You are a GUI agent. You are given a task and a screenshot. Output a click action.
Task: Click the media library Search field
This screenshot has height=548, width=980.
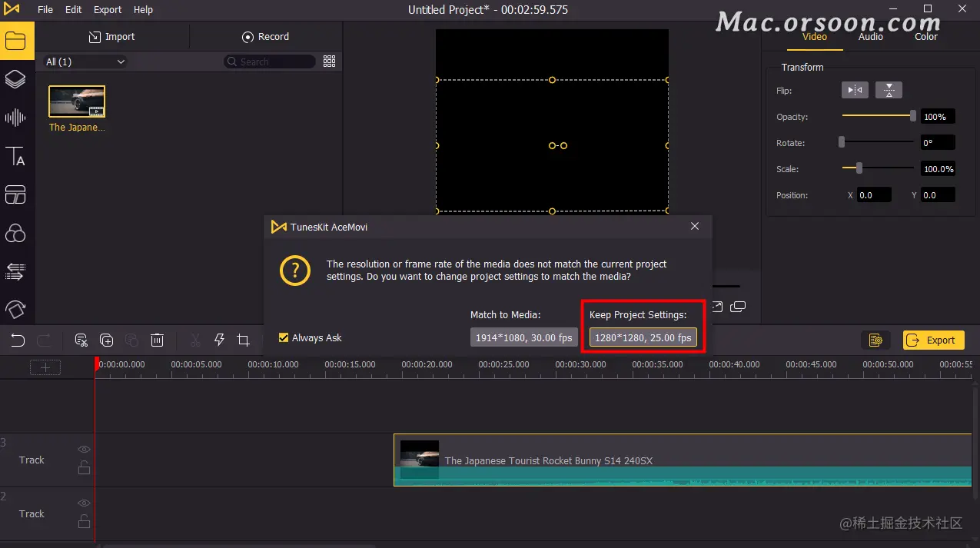(x=270, y=61)
